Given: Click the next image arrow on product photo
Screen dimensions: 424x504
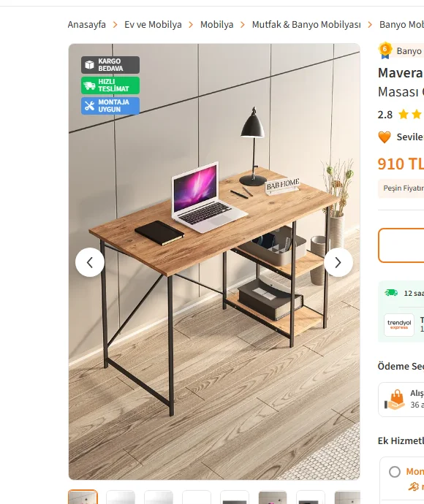Looking at the screenshot, I should tap(338, 262).
